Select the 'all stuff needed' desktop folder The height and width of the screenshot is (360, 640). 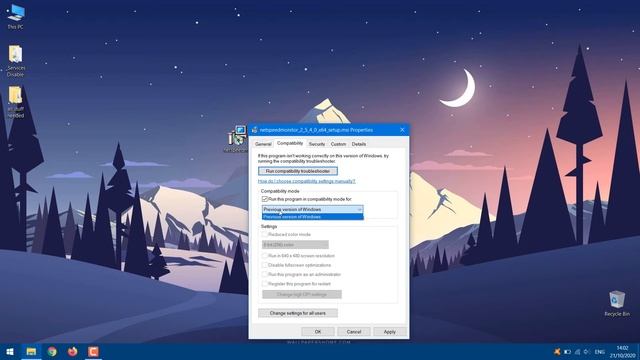coord(16,102)
